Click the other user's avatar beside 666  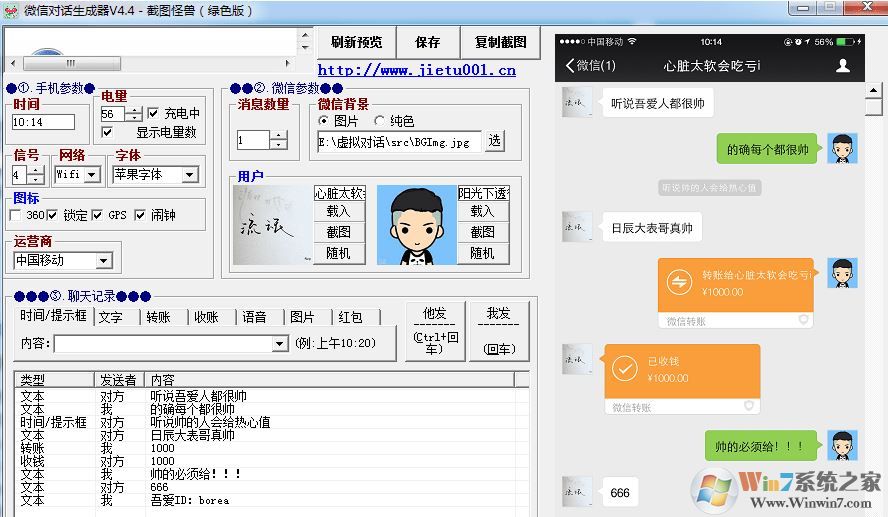[577, 492]
